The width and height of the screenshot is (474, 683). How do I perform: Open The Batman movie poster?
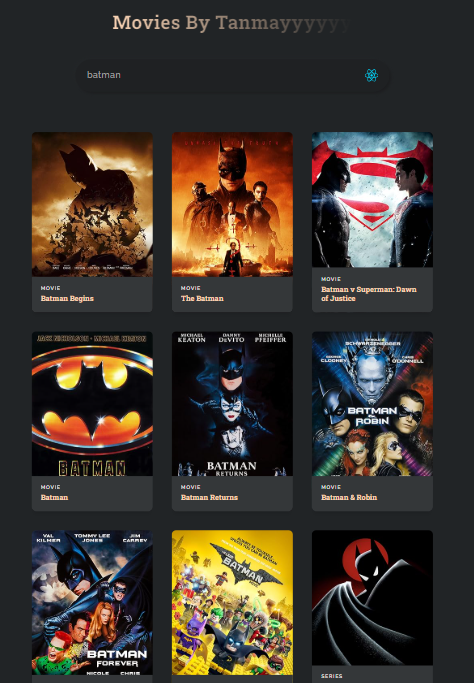(232, 204)
